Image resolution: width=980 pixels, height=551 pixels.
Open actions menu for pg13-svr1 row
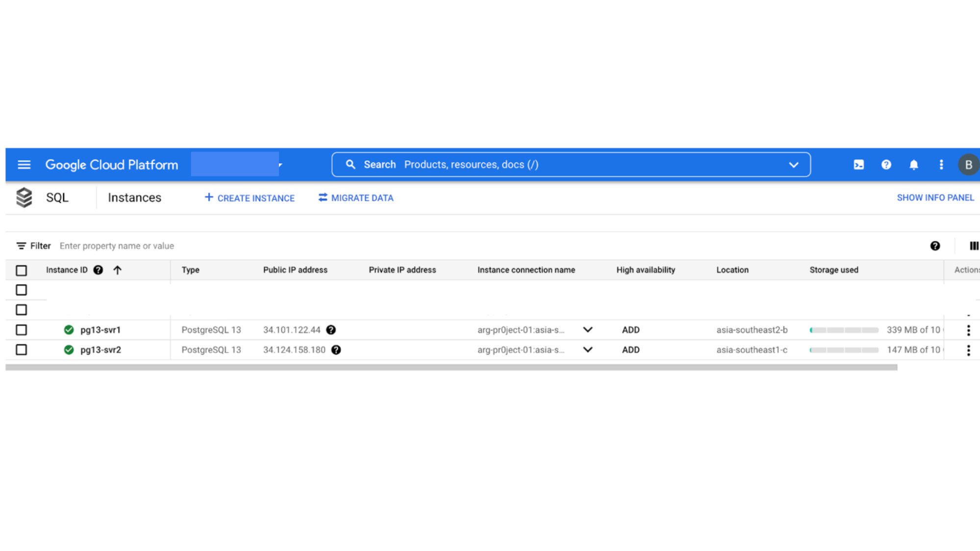click(969, 330)
